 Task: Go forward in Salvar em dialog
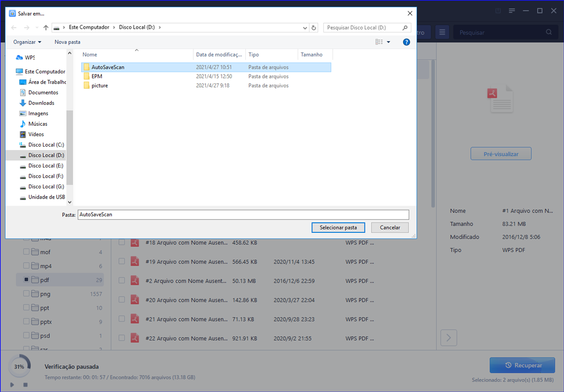click(x=27, y=28)
